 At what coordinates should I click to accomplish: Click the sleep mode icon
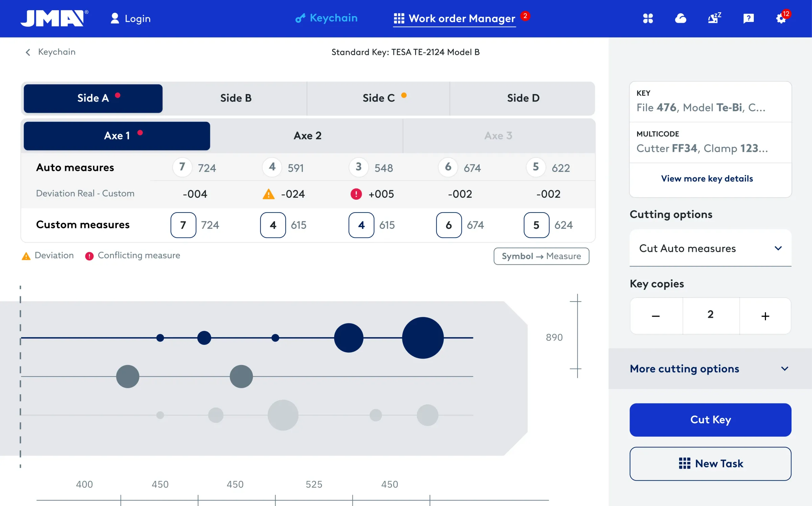click(x=714, y=18)
